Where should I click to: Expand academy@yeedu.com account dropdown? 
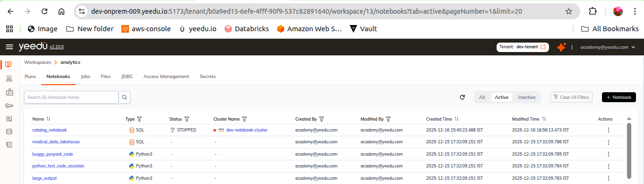[608, 47]
